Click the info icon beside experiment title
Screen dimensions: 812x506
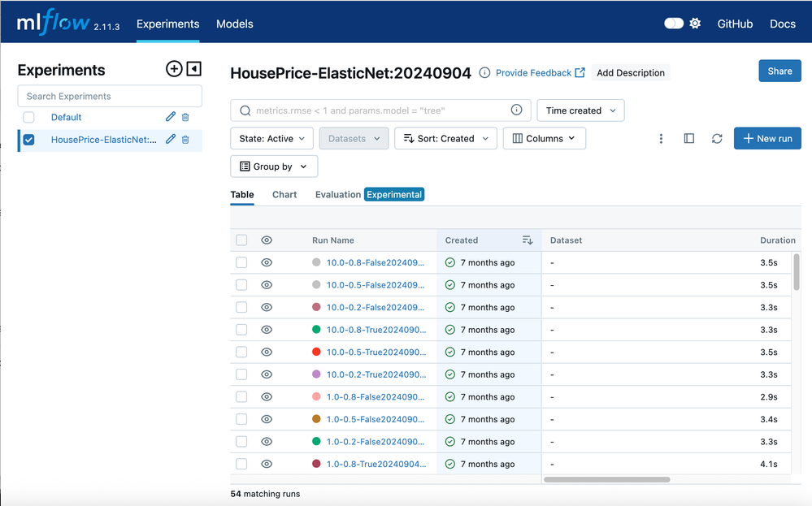click(x=484, y=73)
